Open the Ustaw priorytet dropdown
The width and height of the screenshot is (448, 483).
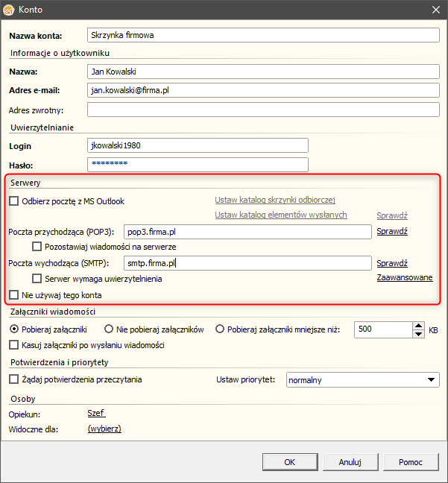tap(363, 380)
